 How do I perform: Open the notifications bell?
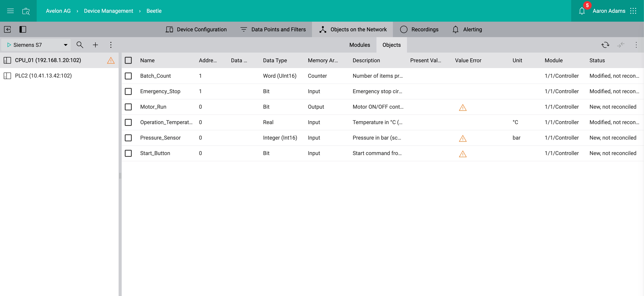(x=582, y=11)
